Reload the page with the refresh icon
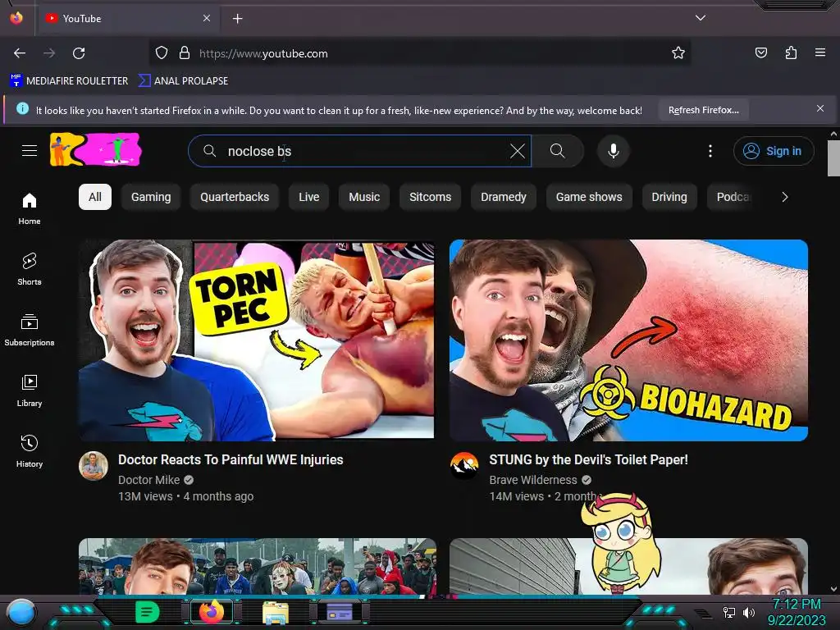Image resolution: width=840 pixels, height=630 pixels. click(x=79, y=53)
